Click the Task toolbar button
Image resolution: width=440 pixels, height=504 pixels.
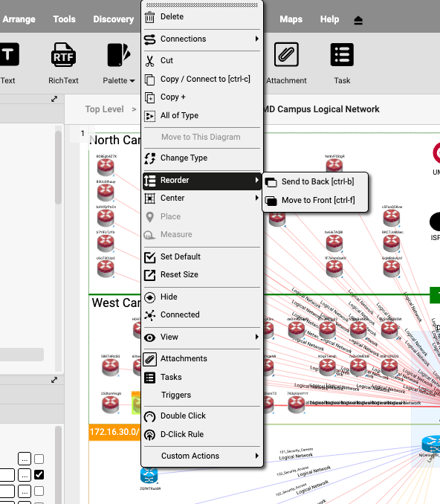(x=342, y=63)
